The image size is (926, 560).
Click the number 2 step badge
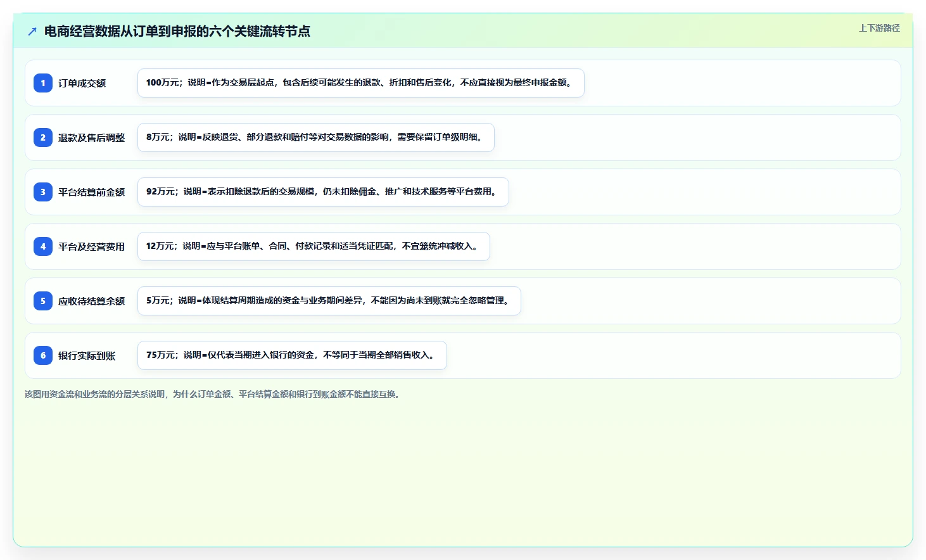43,137
